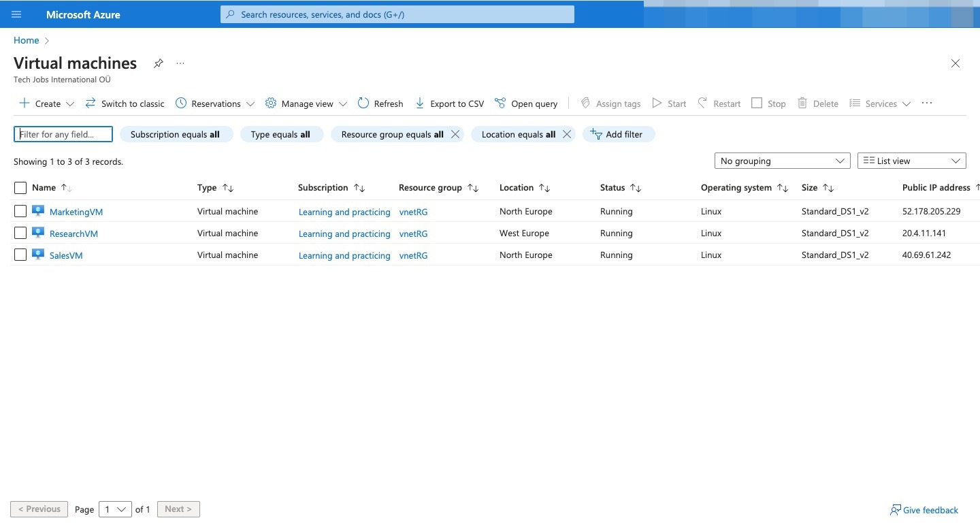Sort by the Location column arrows

click(544, 188)
